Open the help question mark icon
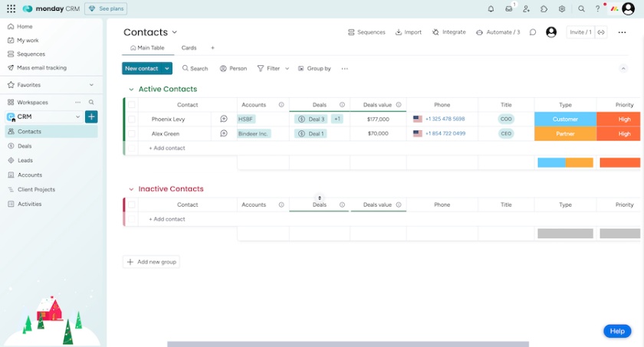This screenshot has width=644, height=347. (x=597, y=8)
